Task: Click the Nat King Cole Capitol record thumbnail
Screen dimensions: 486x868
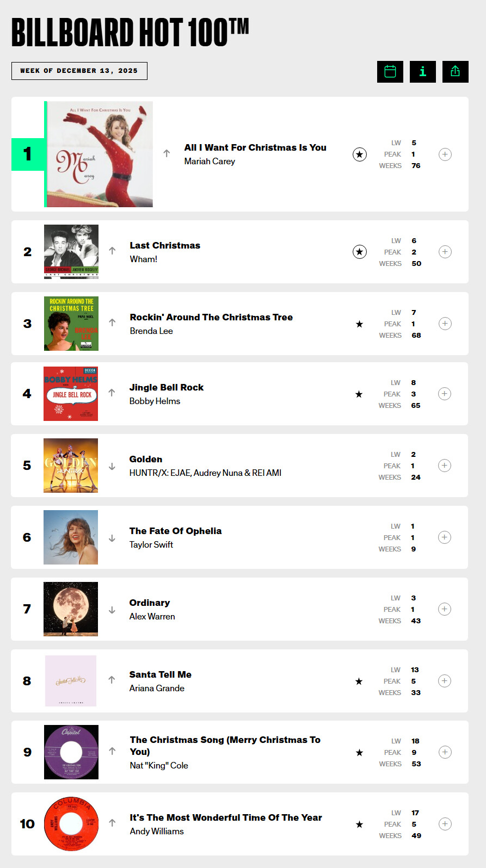Action: pyautogui.click(x=71, y=752)
